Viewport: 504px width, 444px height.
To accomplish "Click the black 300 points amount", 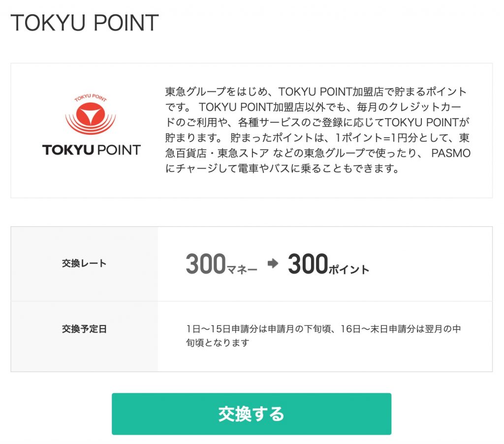I will [308, 264].
